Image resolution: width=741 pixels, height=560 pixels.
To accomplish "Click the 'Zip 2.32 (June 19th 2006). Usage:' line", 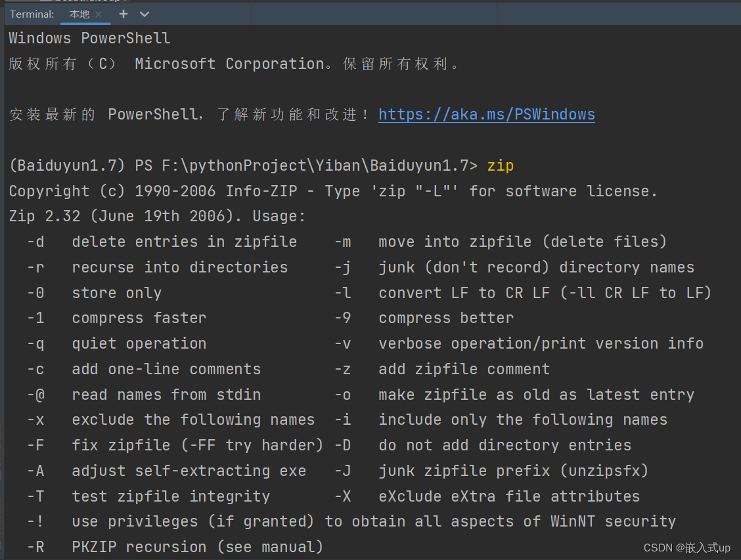I will [158, 216].
